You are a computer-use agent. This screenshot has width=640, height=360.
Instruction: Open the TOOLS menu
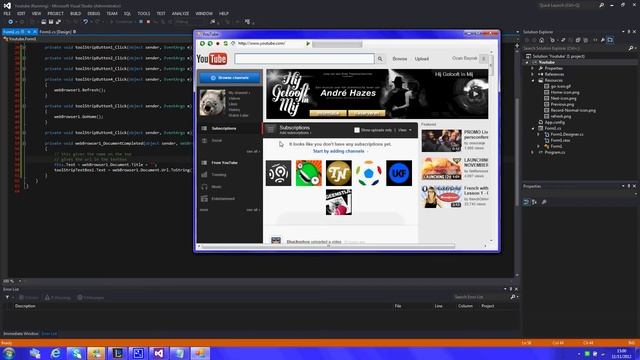[143, 13]
